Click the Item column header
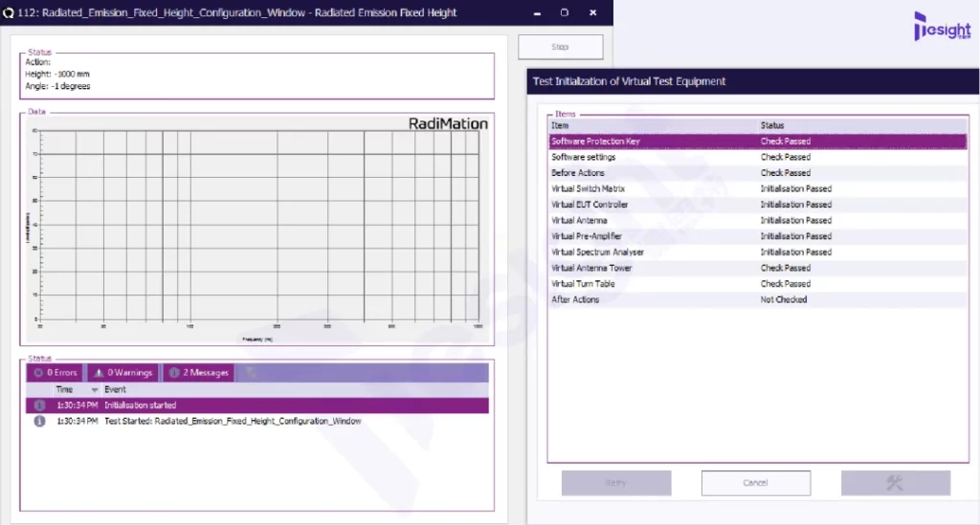This screenshot has width=980, height=525. [653, 125]
